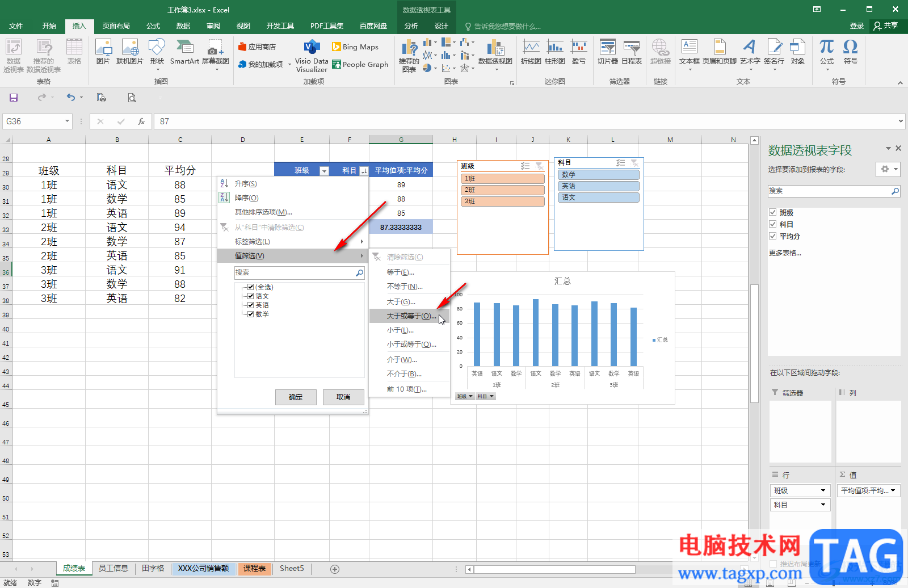Open the 科目 field button on the chart
The height and width of the screenshot is (588, 908).
coord(485,397)
